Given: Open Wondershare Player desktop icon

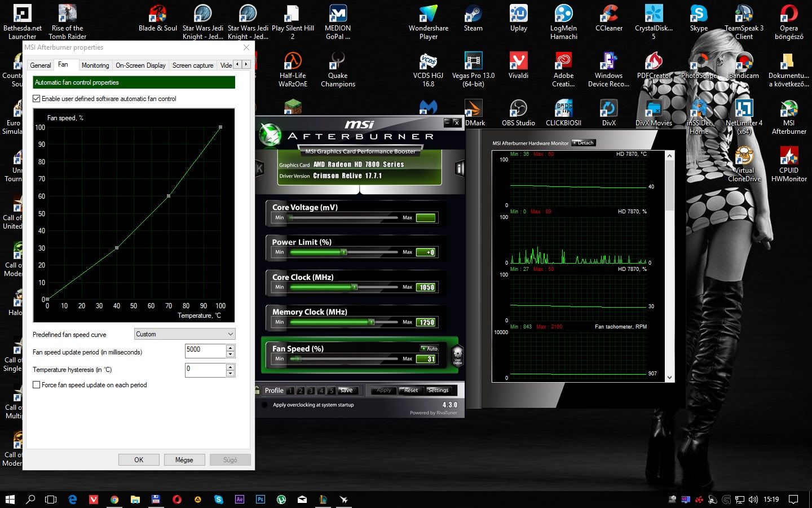Looking at the screenshot, I should coord(429,21).
